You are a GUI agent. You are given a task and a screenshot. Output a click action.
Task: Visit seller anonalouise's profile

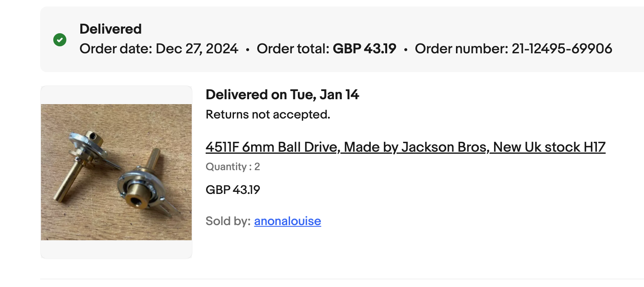click(x=287, y=221)
